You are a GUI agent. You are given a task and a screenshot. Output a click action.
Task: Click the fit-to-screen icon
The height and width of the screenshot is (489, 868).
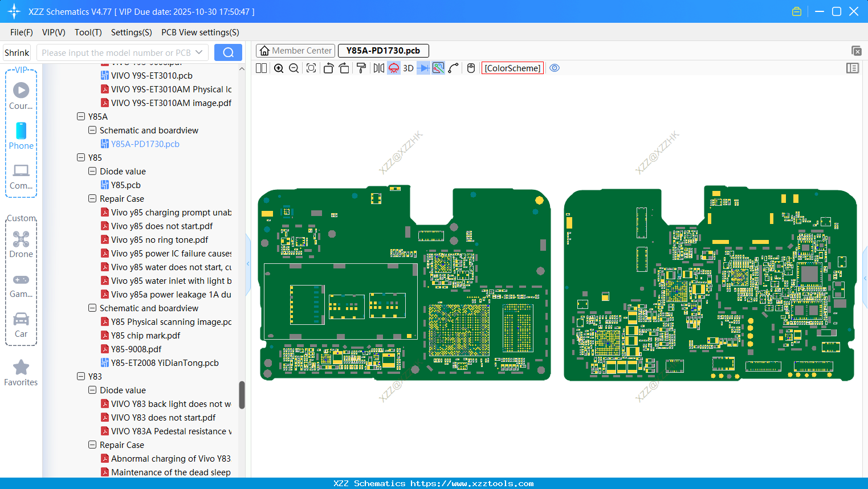click(311, 68)
